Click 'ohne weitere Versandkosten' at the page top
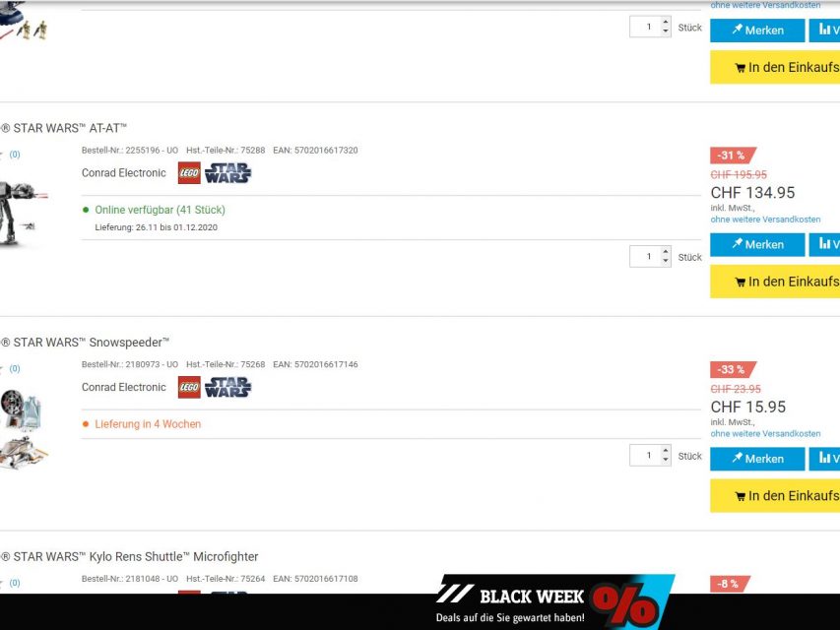 (765, 5)
